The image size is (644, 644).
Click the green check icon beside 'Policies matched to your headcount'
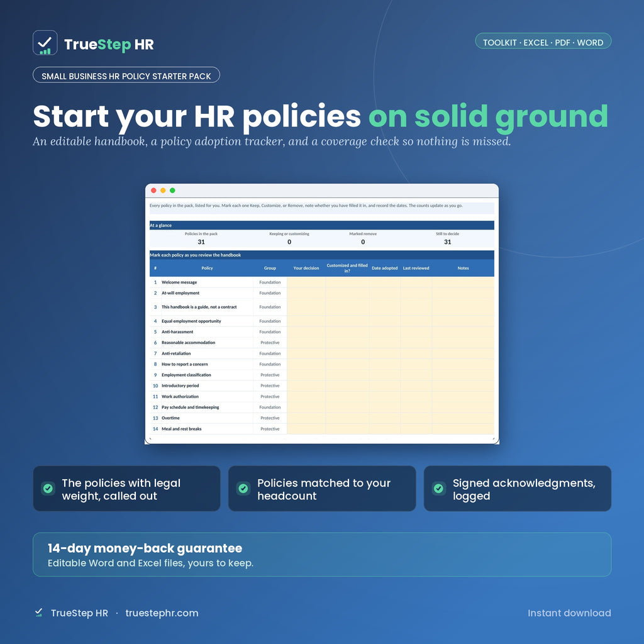(x=243, y=488)
